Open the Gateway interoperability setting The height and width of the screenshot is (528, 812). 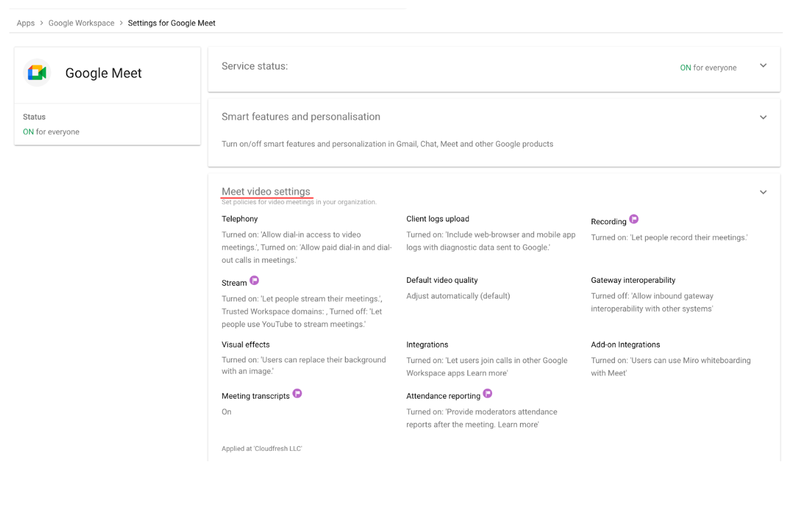633,280
